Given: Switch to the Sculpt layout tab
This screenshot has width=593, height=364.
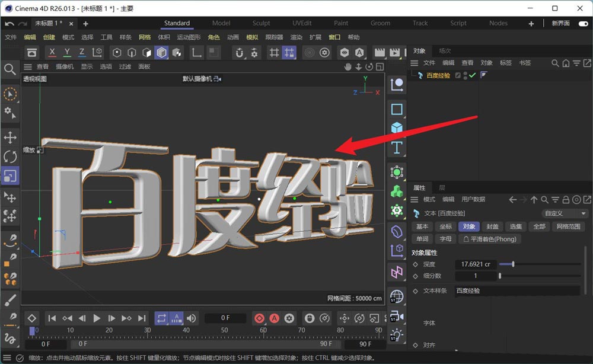Looking at the screenshot, I should [x=261, y=23].
